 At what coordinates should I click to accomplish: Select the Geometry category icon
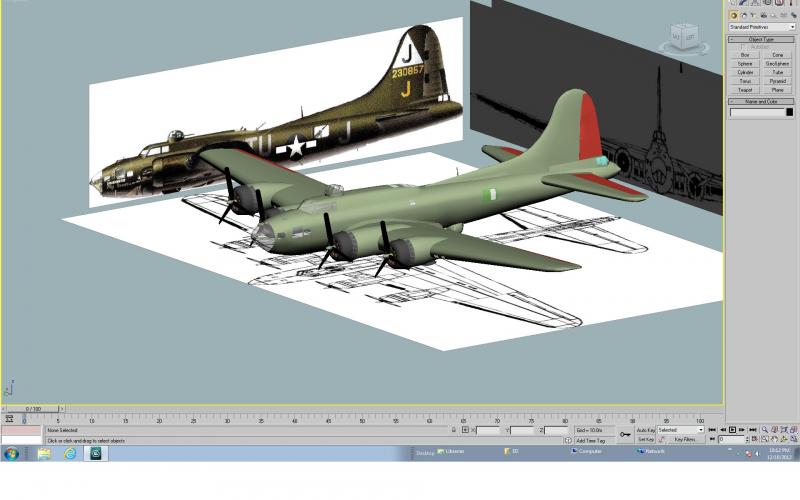point(734,15)
